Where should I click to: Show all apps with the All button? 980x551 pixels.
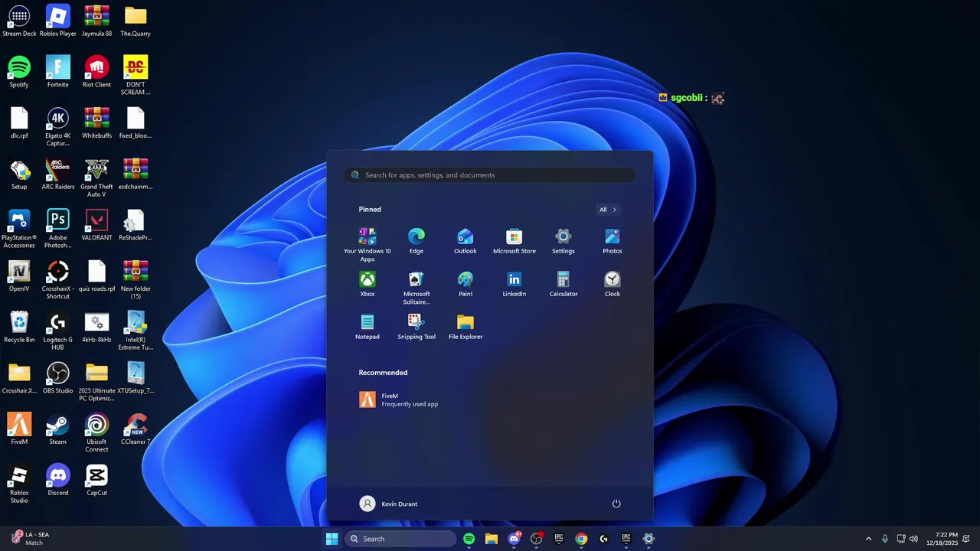tap(608, 210)
